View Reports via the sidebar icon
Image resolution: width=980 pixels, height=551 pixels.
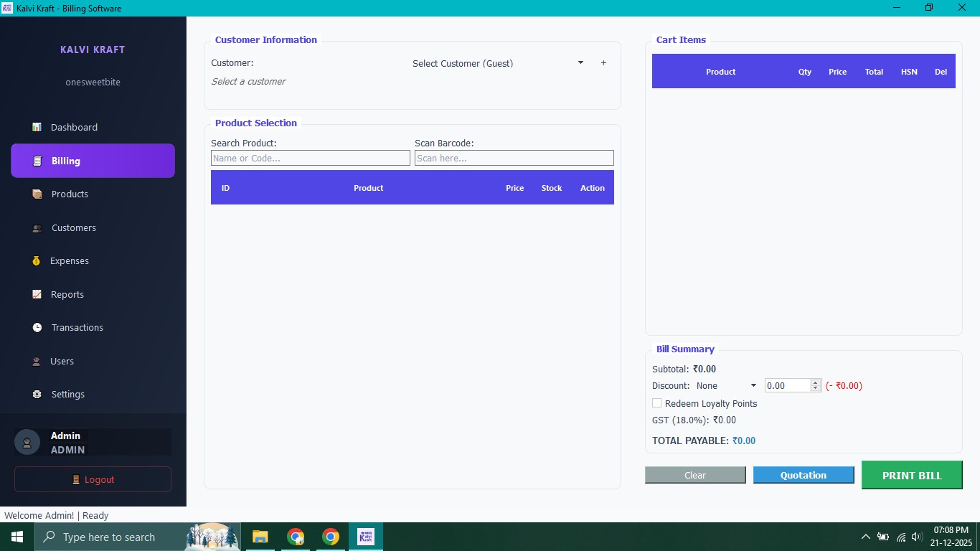pos(37,294)
